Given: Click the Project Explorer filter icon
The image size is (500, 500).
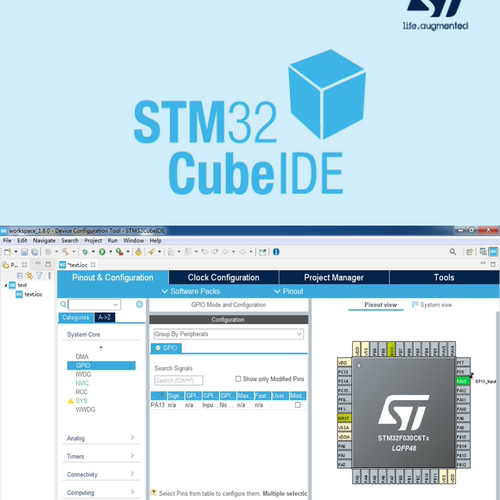Looking at the screenshot, I should (x=39, y=276).
